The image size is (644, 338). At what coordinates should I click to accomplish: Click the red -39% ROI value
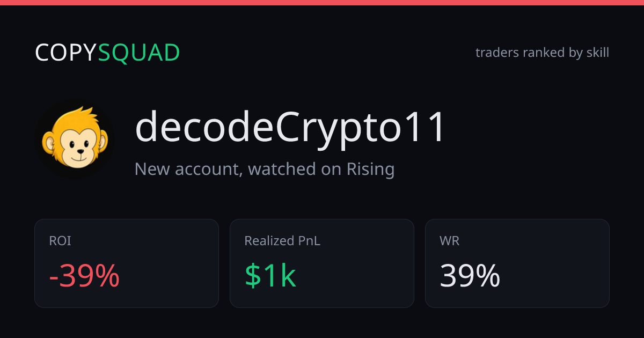[84, 276]
